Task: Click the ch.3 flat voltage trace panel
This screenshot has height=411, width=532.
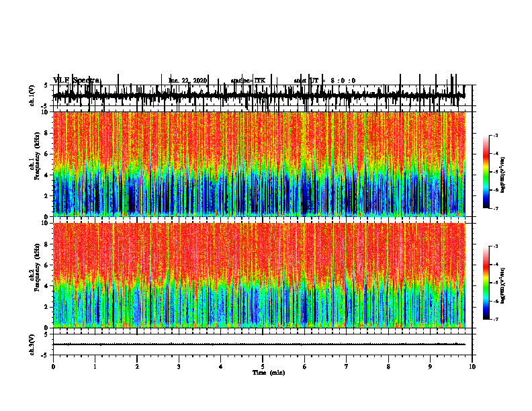Action: coord(263,345)
